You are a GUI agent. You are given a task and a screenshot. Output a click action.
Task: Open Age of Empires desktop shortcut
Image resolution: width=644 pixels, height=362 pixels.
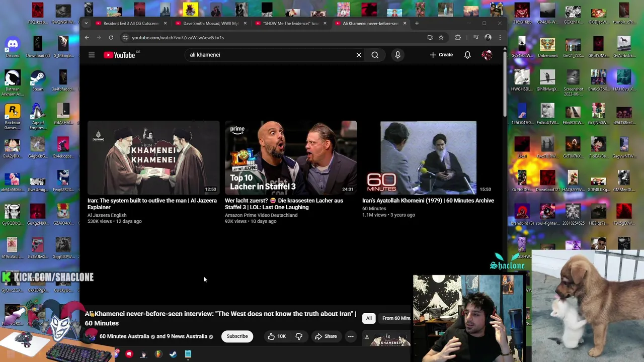tap(38, 117)
